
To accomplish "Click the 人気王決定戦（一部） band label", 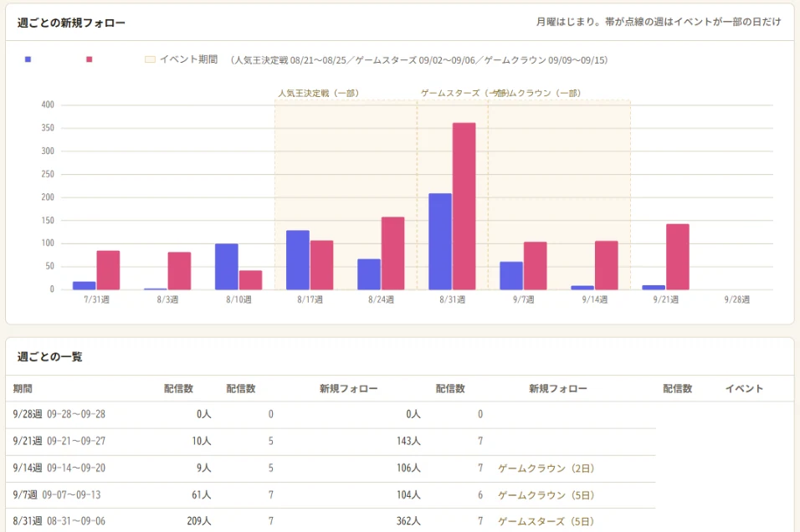I will pyautogui.click(x=318, y=94).
